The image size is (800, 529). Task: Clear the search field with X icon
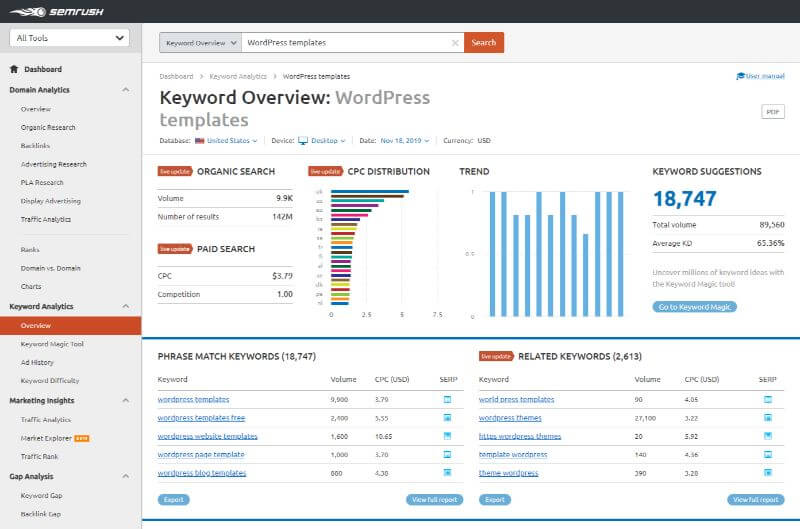pyautogui.click(x=455, y=43)
